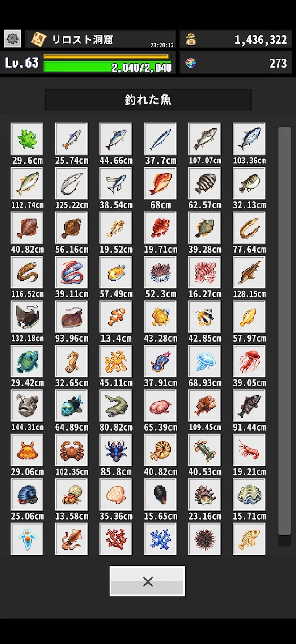This screenshot has height=644, width=296.
Task: Select the fish skeleton tile
Action: tap(249, 539)
